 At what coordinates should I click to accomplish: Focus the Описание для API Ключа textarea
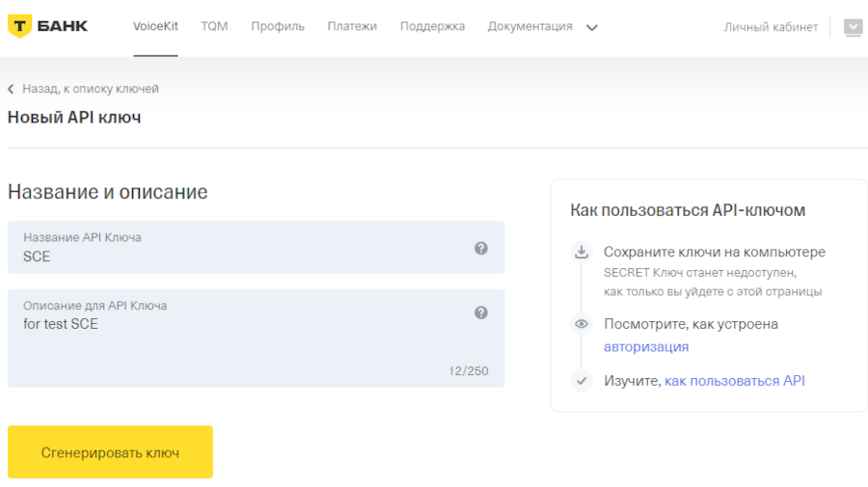(x=241, y=342)
